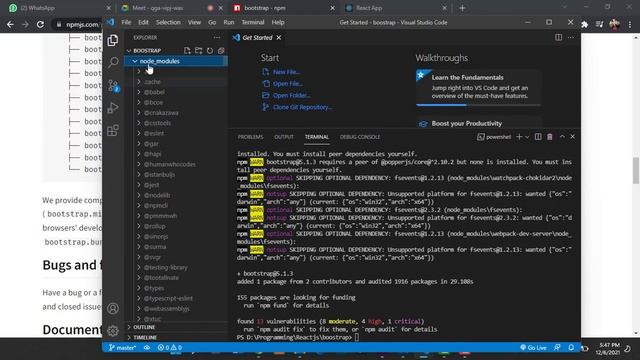Switch to the WhatsApp browser tab
The height and width of the screenshot is (360, 640).
click(x=60, y=8)
